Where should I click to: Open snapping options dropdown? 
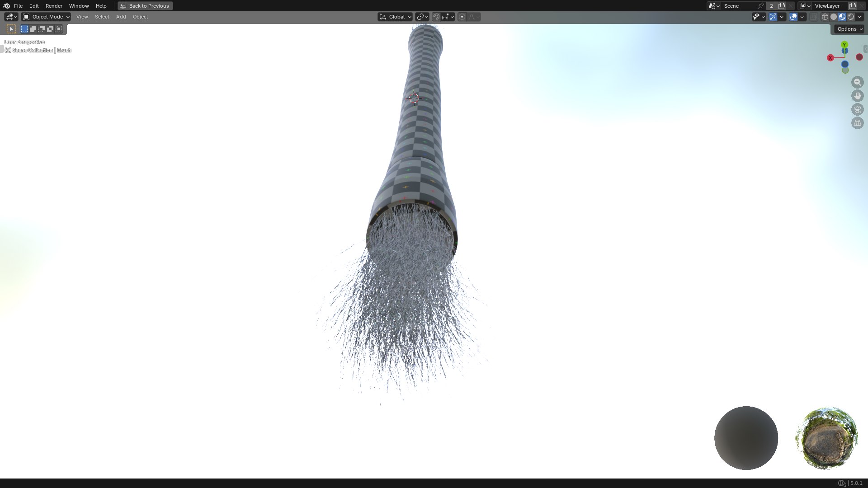click(x=448, y=17)
